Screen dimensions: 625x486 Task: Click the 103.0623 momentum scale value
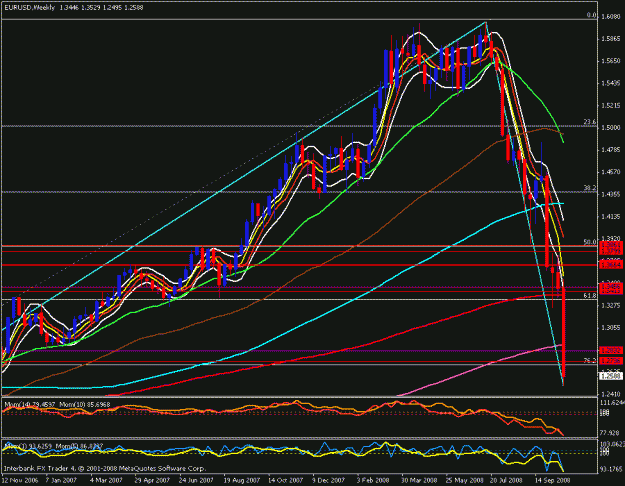pyautogui.click(x=612, y=443)
